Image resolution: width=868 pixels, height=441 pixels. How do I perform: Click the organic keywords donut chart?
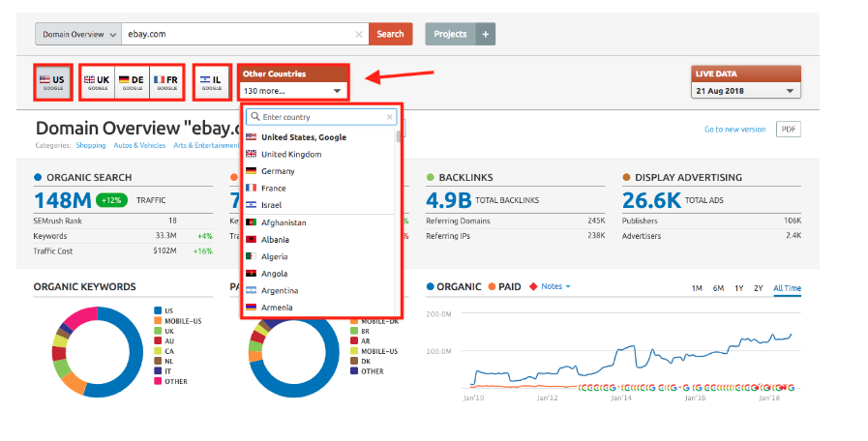click(x=98, y=352)
